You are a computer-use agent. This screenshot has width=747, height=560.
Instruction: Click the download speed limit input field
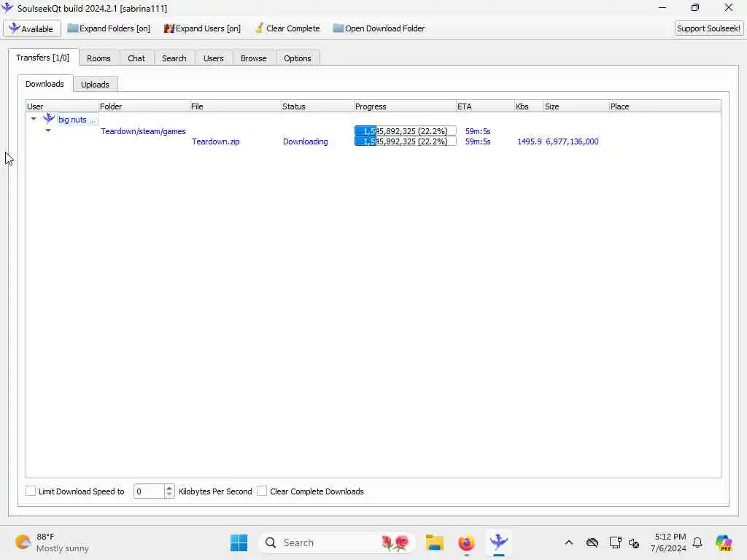click(149, 491)
